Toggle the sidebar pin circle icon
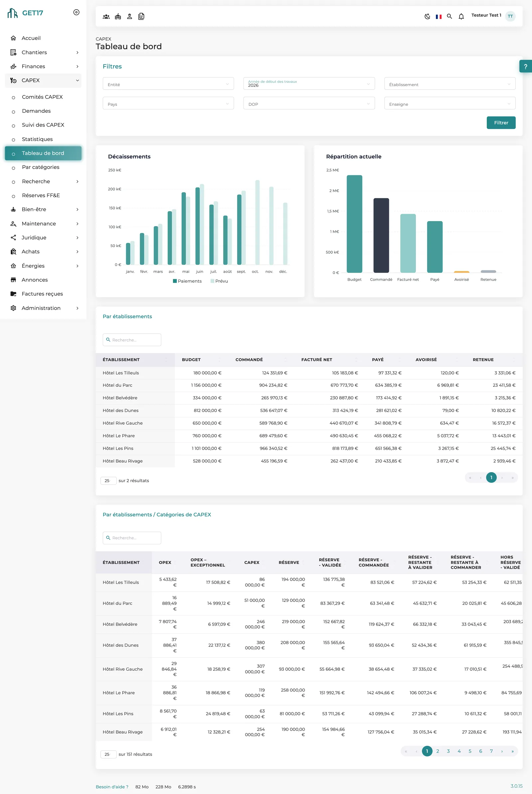Screen dimensions: 532x794 click(76, 12)
